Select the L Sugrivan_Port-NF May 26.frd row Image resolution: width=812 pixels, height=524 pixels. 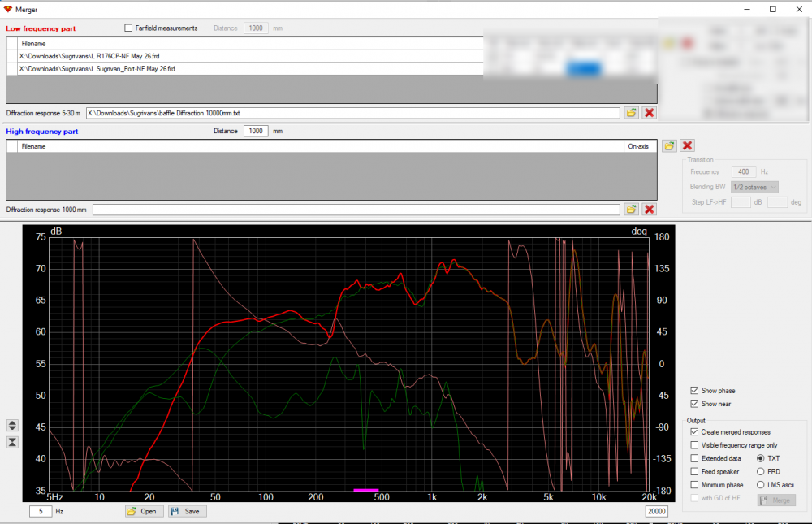tap(97, 69)
